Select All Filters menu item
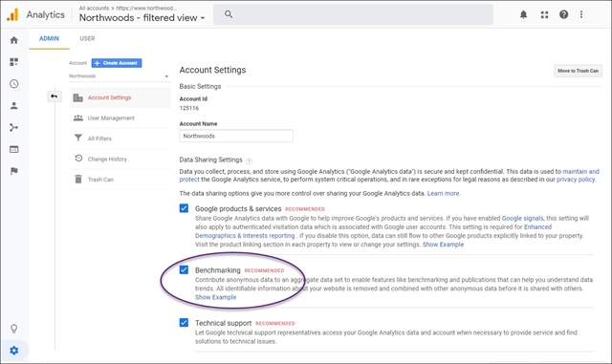Viewport: 612px width, 364px height. point(120,139)
